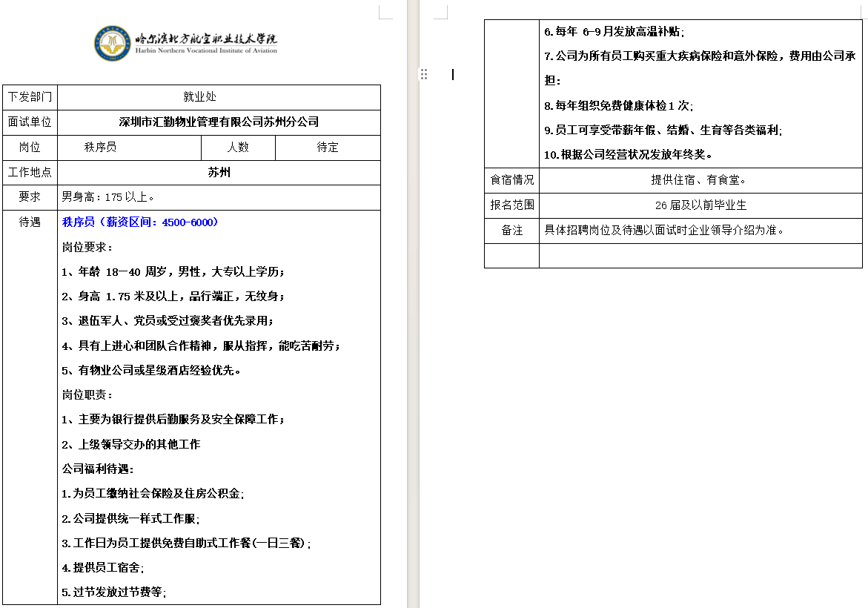Click the empty bottom row of second-page table
The image size is (868, 608).
700,255
